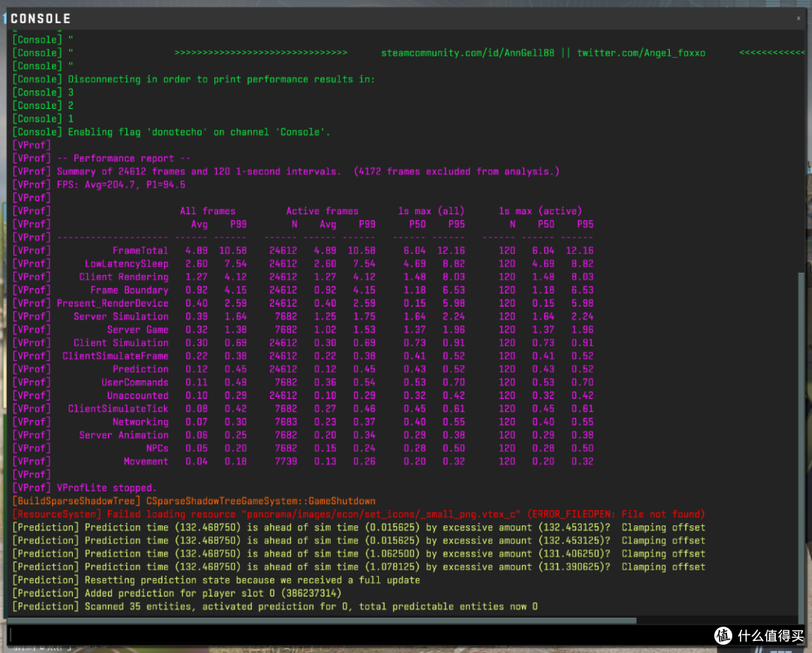
Task: Click the 'UserCommands' row label
Action: point(135,382)
